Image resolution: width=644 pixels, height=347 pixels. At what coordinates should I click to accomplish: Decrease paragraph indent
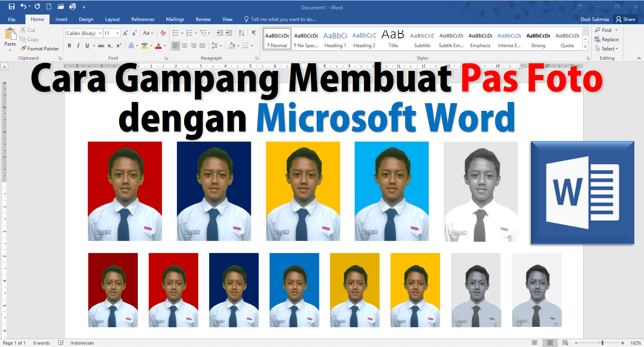click(x=220, y=33)
